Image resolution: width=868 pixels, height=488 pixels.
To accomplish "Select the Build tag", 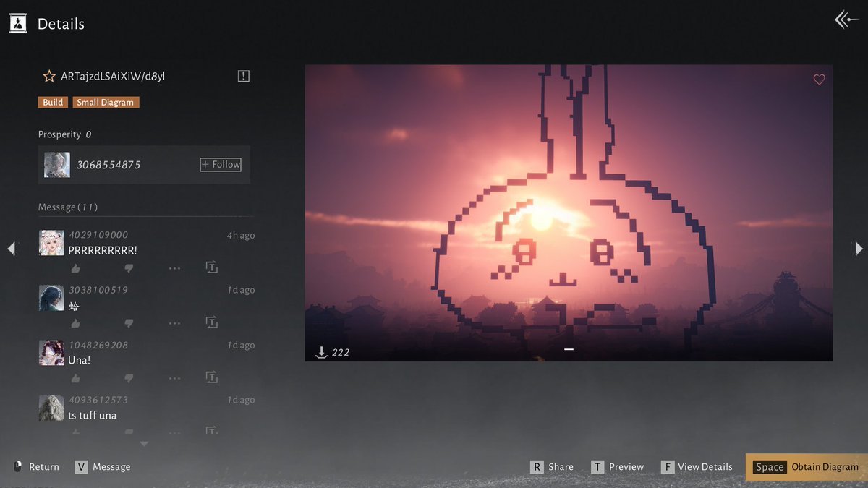I will point(53,103).
